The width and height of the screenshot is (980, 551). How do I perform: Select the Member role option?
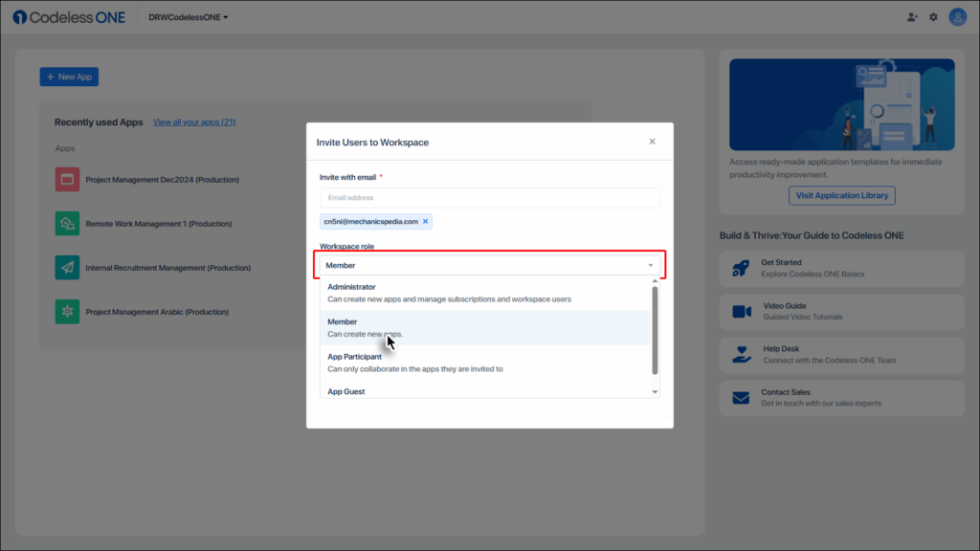(485, 328)
